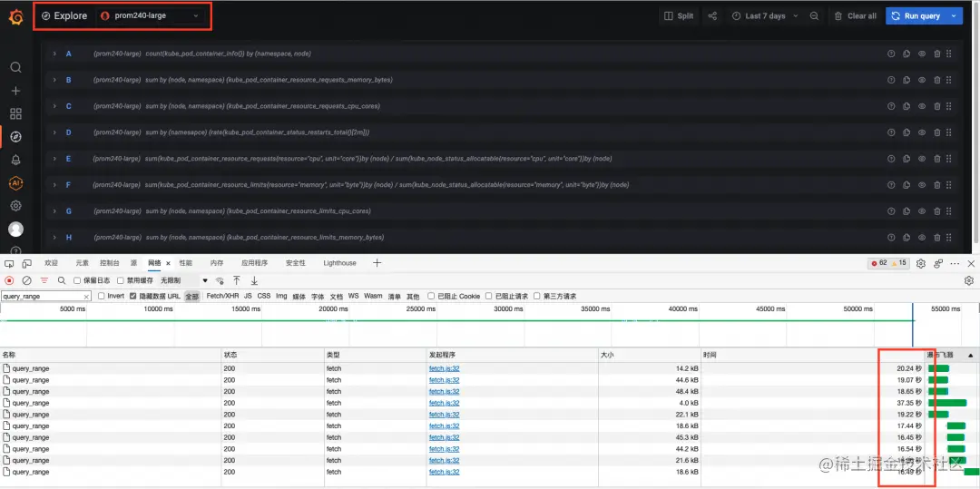Image resolution: width=980 pixels, height=489 pixels.
Task: Export HAR file with down arrow
Action: 254,280
